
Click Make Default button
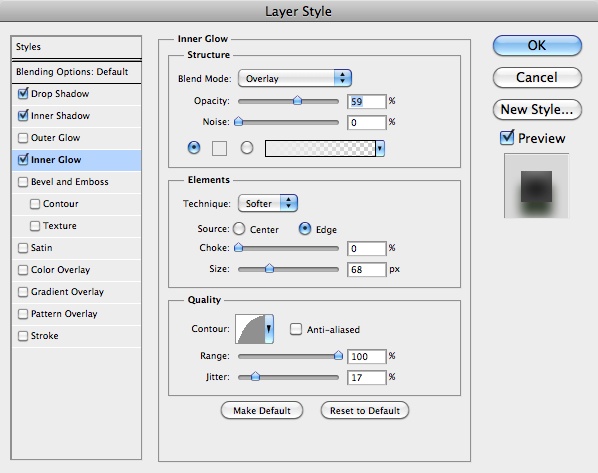(262, 410)
